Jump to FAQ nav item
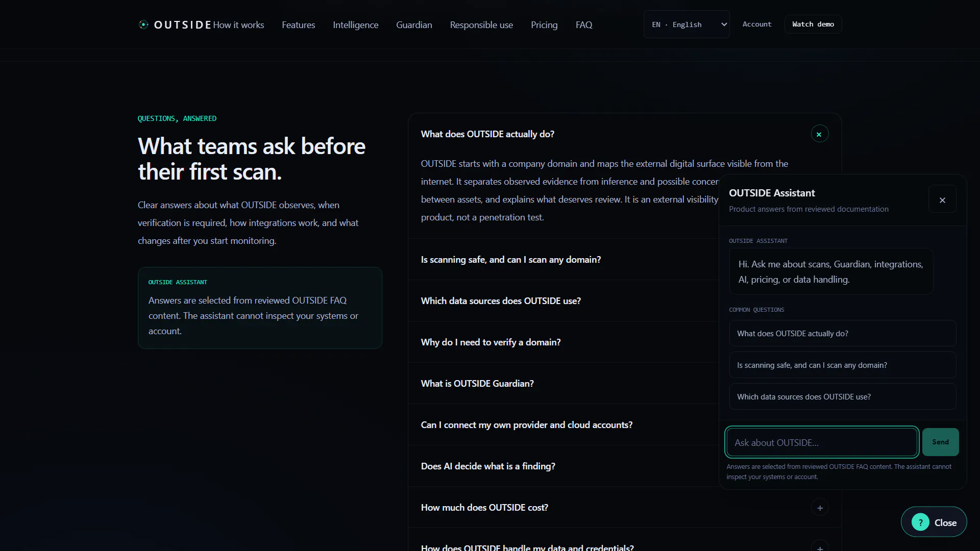The image size is (980, 551). click(x=584, y=24)
